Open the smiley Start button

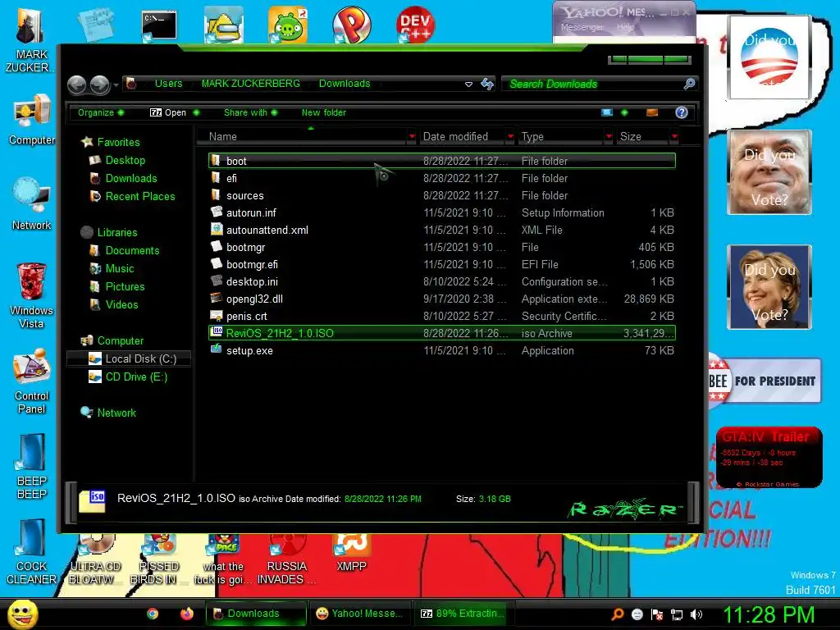[x=22, y=614]
